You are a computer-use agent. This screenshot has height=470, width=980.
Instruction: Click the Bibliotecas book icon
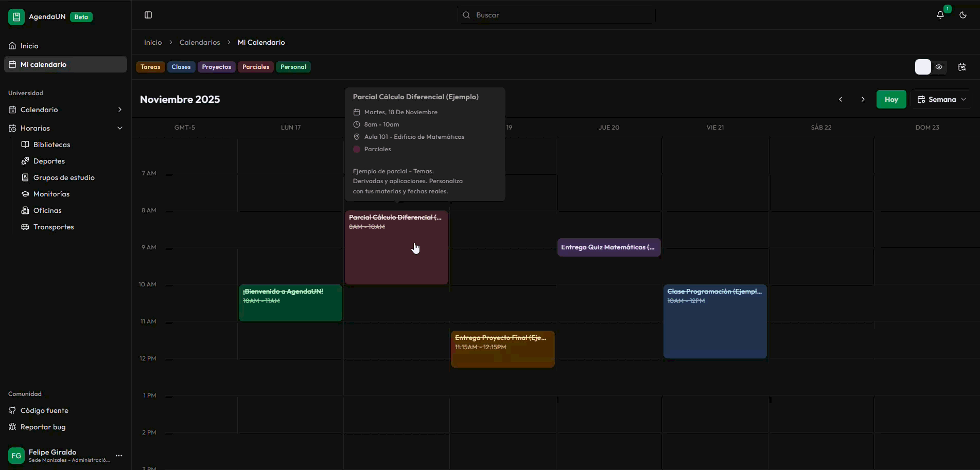[25, 144]
